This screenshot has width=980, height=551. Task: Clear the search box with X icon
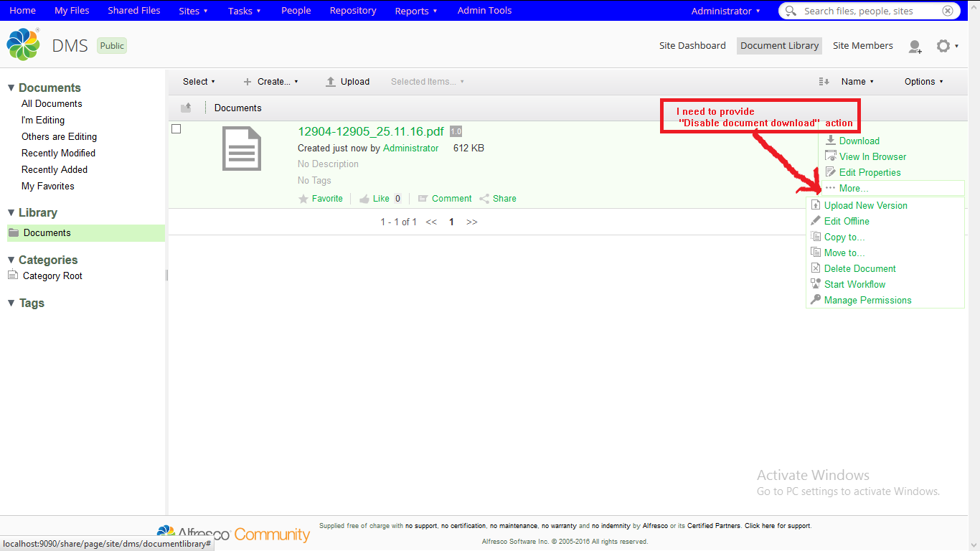tap(948, 11)
